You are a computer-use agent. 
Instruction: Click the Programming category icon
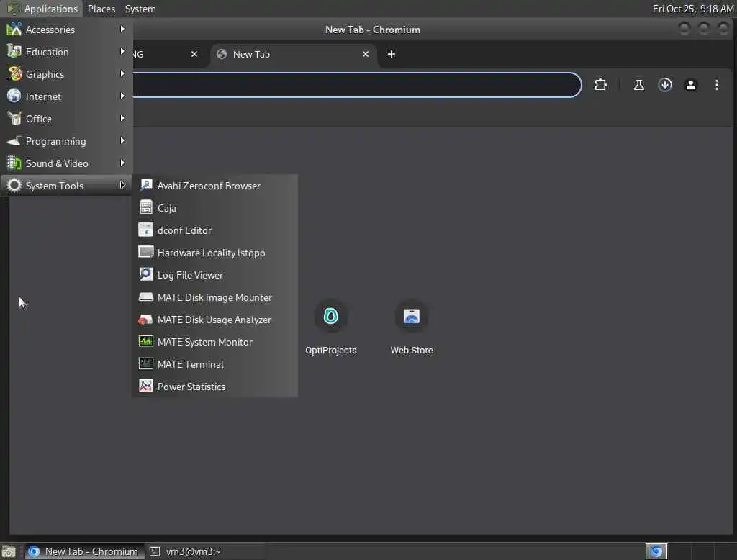click(14, 140)
